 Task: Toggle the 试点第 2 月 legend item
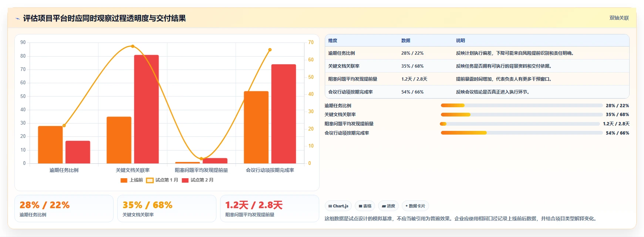[198, 180]
